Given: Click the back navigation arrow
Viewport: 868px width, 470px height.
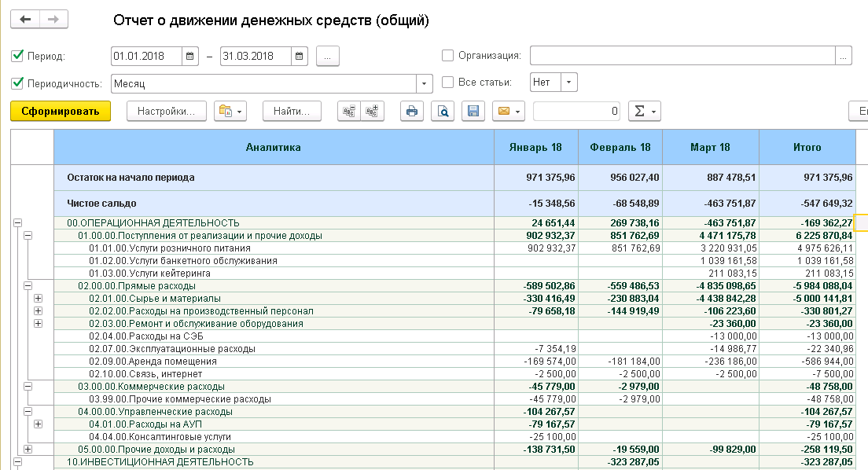Looking at the screenshot, I should pos(25,20).
